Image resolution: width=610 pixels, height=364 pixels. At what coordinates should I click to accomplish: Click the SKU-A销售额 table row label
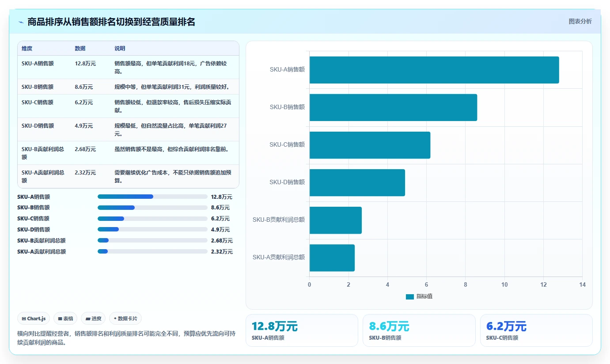38,63
